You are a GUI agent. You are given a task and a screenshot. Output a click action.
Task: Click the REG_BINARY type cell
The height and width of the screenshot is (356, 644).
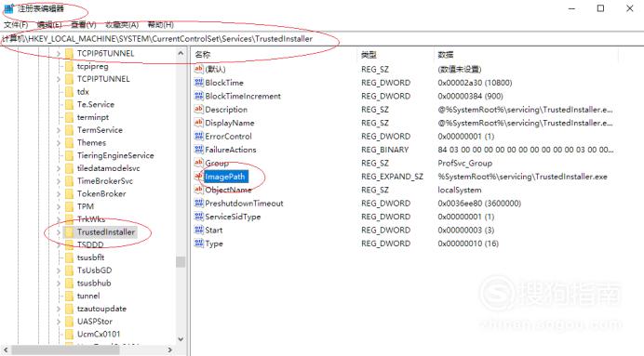click(x=385, y=150)
